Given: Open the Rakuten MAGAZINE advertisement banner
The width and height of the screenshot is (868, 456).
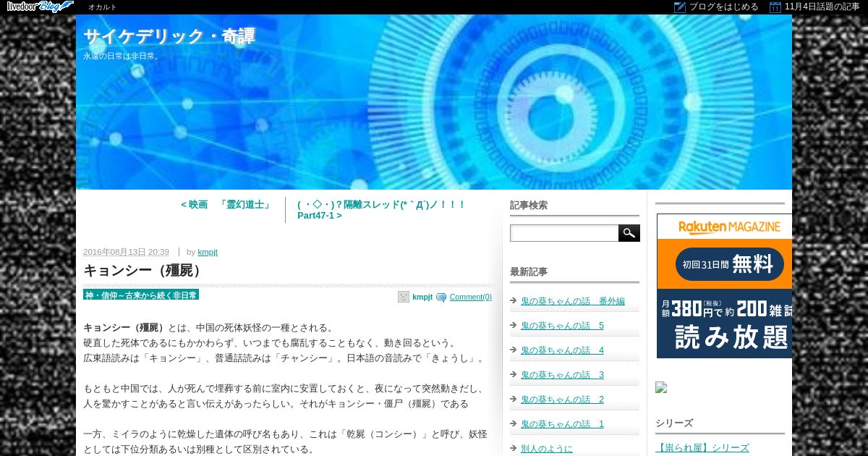Looking at the screenshot, I should pyautogui.click(x=724, y=286).
